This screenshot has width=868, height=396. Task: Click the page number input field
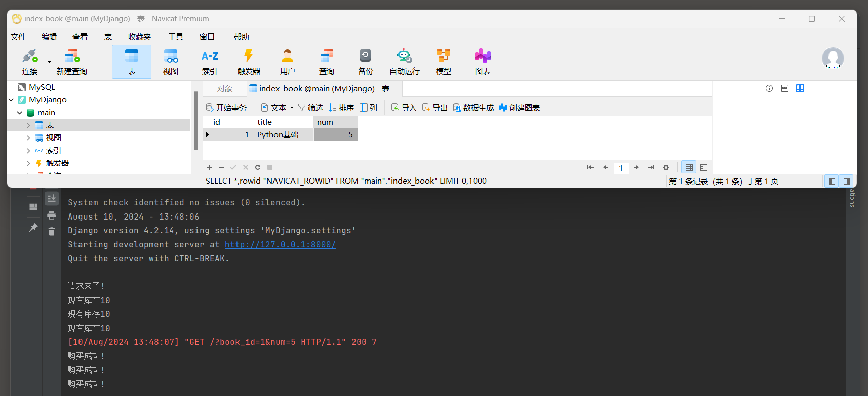click(621, 168)
